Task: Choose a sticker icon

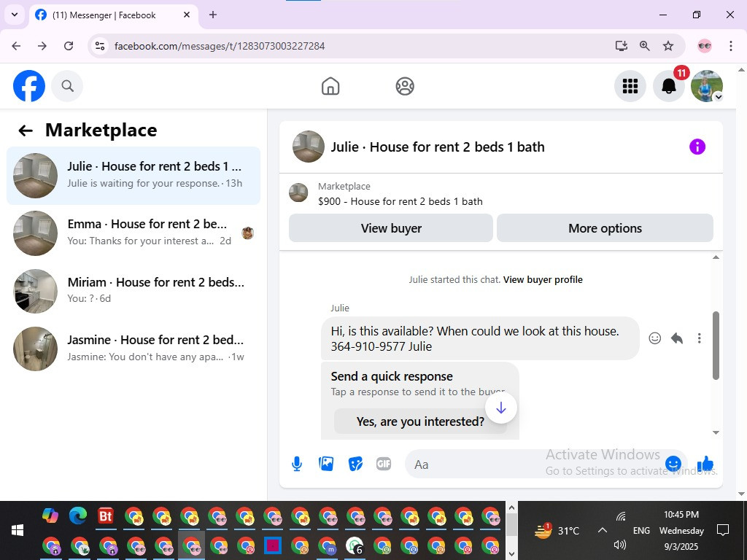Action: [x=355, y=464]
